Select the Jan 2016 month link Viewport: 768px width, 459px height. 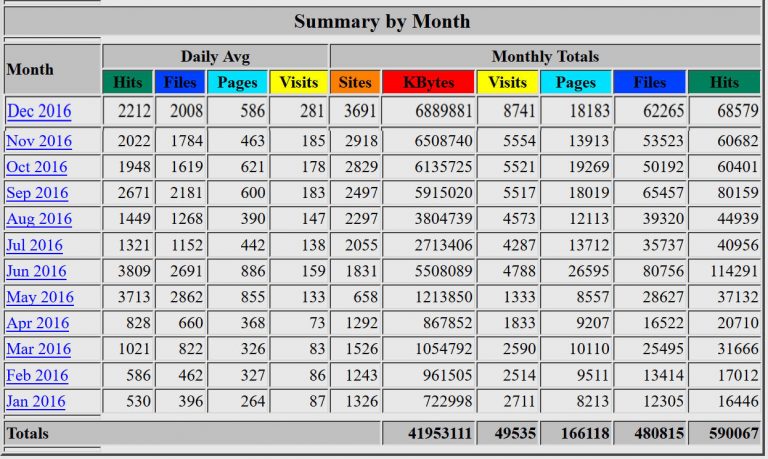point(36,401)
